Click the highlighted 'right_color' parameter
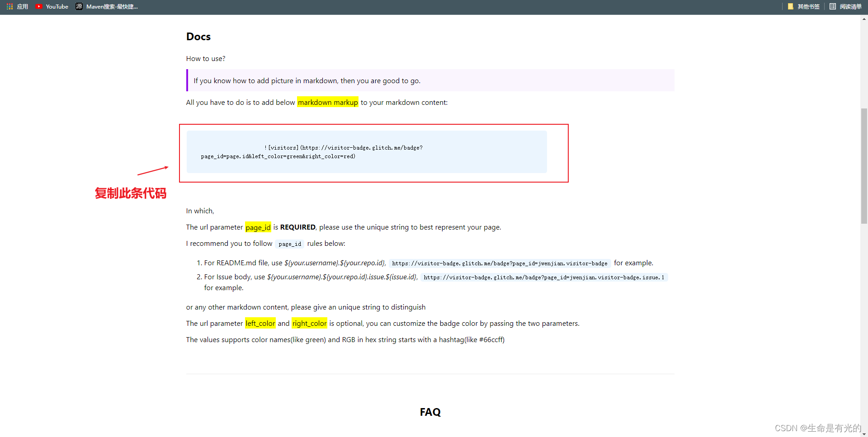The width and height of the screenshot is (868, 437). click(309, 324)
